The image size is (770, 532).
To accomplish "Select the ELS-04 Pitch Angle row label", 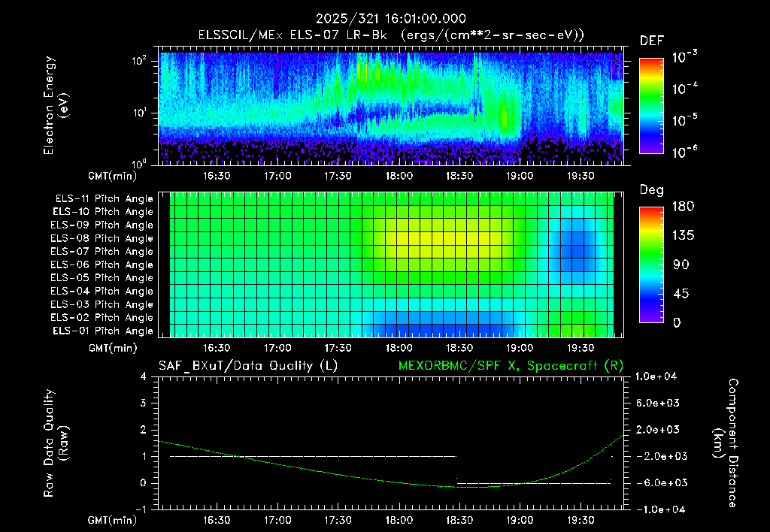I will coord(102,291).
